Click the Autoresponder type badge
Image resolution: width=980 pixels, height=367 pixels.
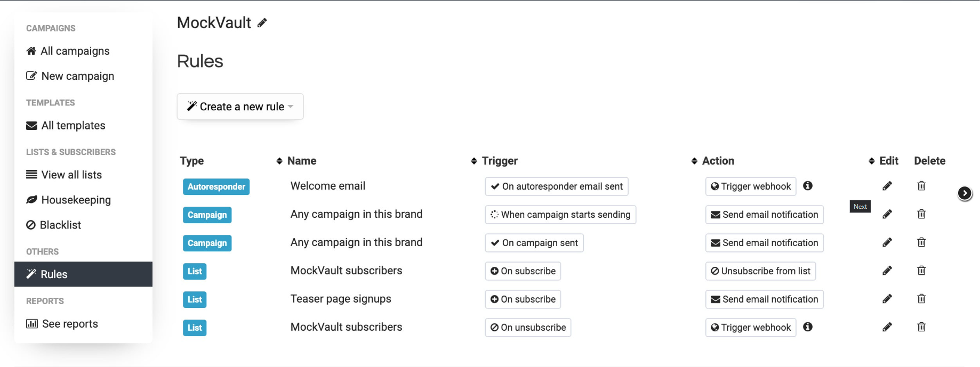click(x=216, y=186)
